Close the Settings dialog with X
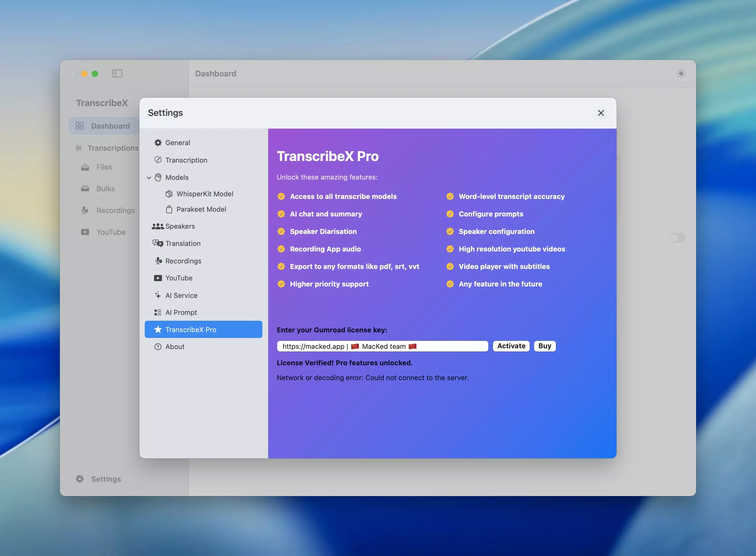Viewport: 756px width, 556px height. point(601,113)
